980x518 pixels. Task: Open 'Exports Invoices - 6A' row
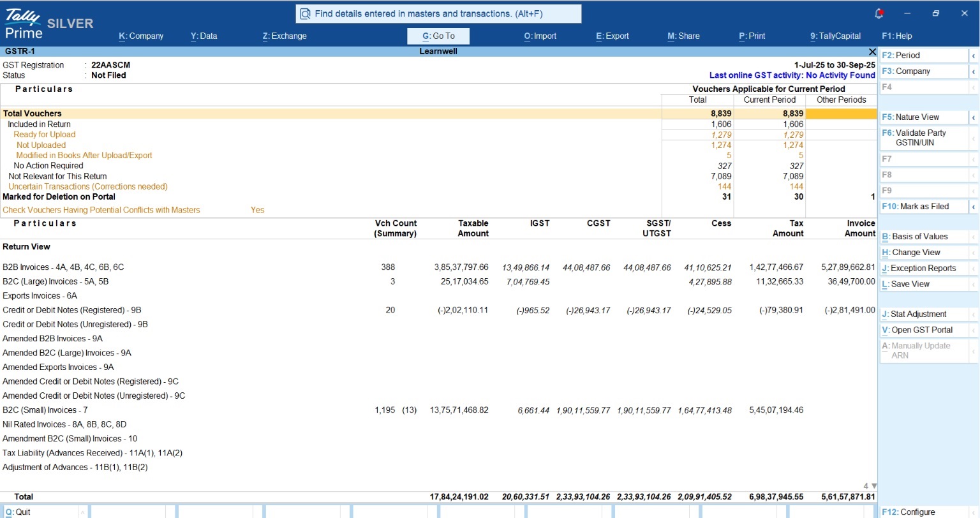pos(438,296)
